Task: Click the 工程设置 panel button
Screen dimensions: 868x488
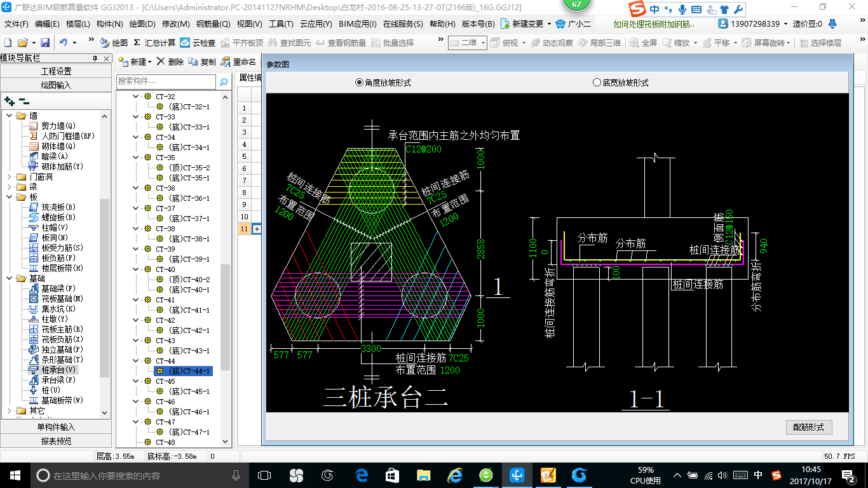Action: coord(56,71)
